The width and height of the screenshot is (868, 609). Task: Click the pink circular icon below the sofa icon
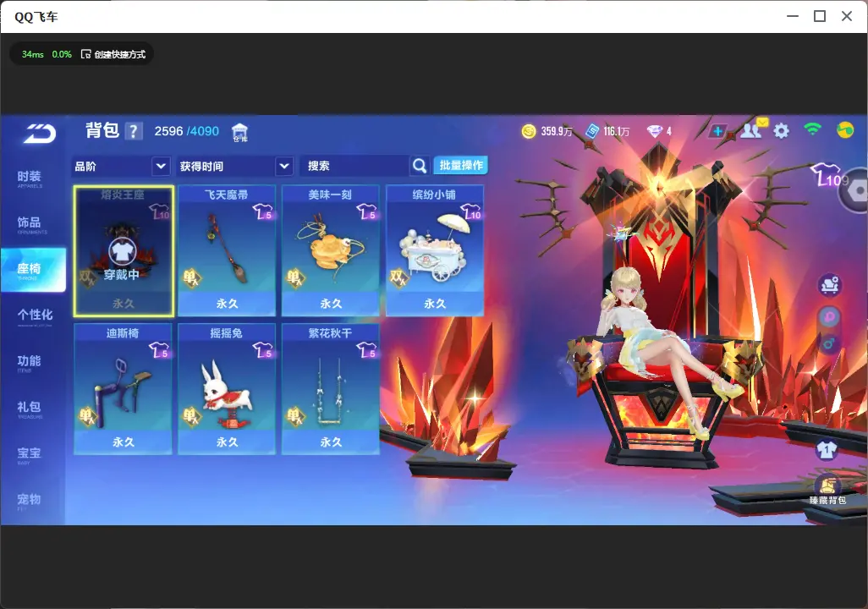(829, 316)
